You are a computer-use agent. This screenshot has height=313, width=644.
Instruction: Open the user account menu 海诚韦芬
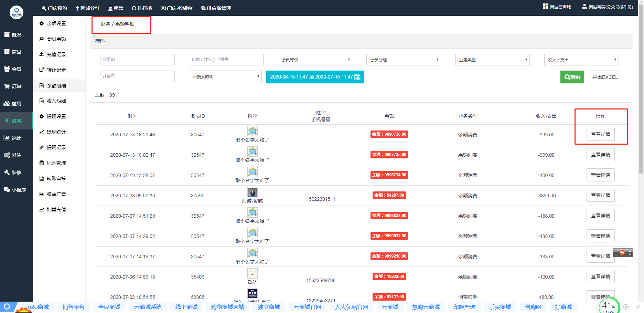[x=608, y=7]
